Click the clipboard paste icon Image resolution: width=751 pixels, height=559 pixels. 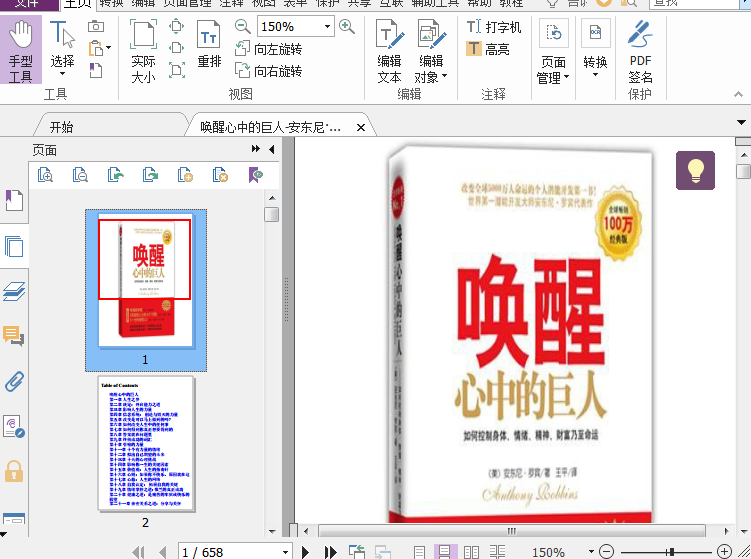tap(96, 48)
